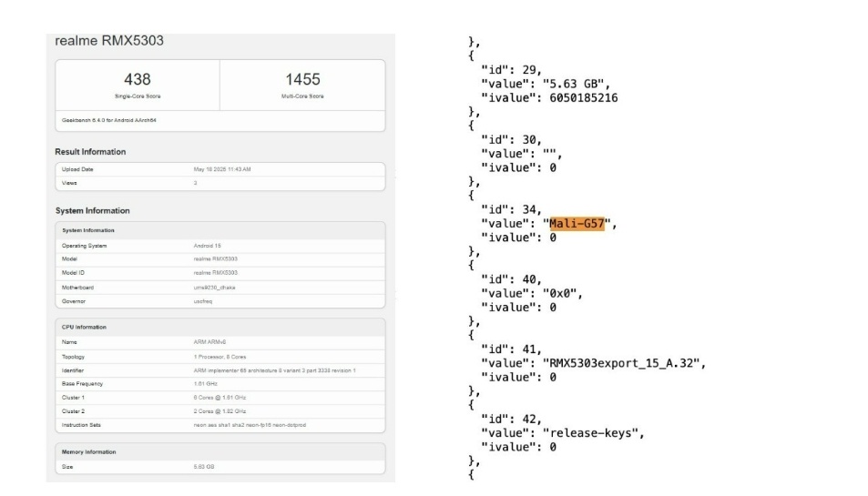This screenshot has width=868, height=496.
Task: Click the Model ID row value
Action: click(x=215, y=272)
